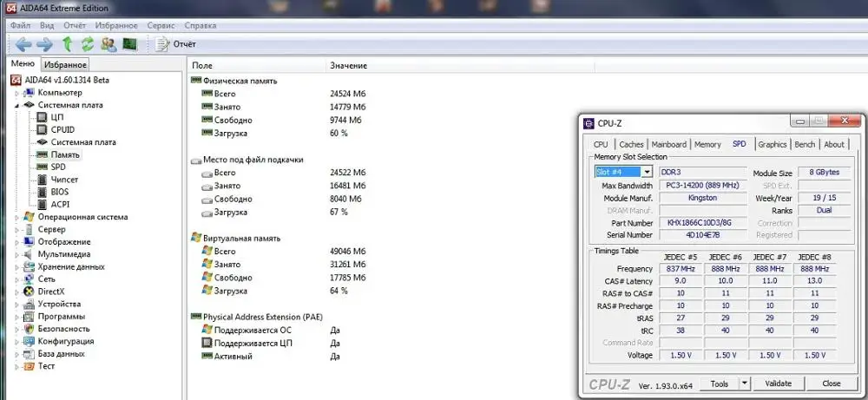Switch to the Mainboard tab in CPU-Z
The height and width of the screenshot is (400, 868).
668,144
